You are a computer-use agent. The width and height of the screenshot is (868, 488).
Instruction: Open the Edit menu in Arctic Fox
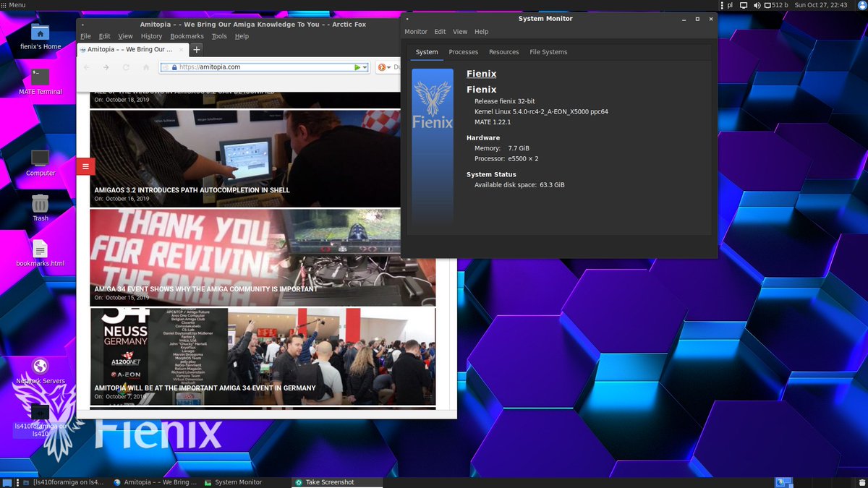pos(105,36)
